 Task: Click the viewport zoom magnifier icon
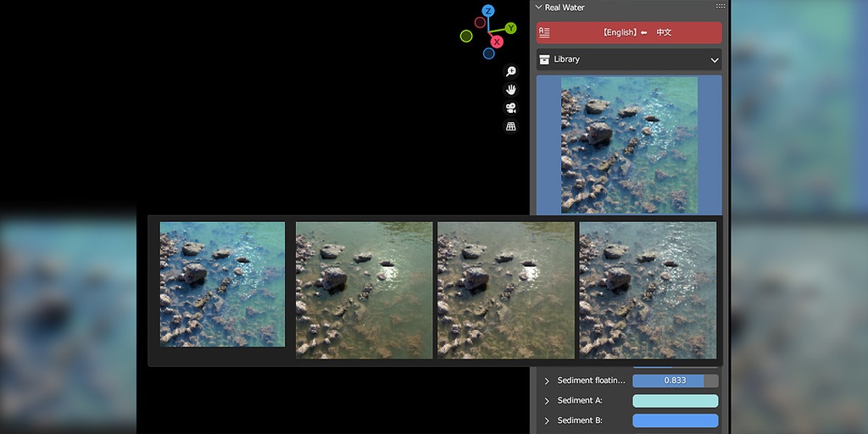click(511, 72)
